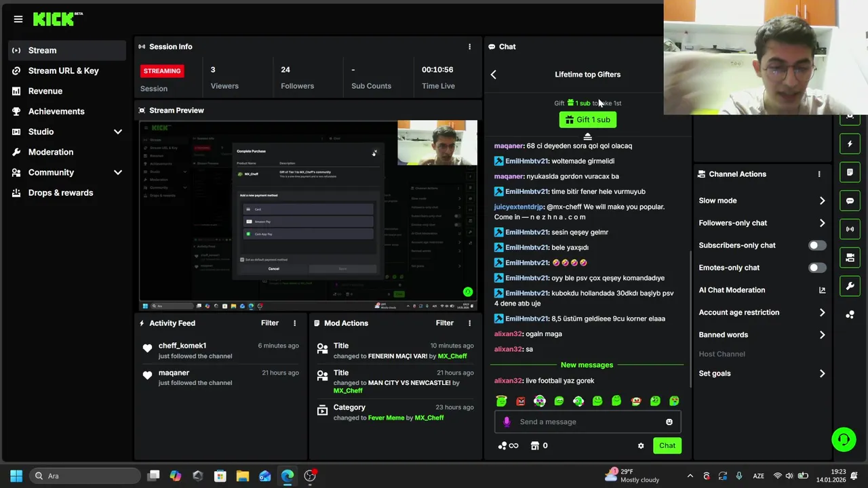Screen dimensions: 868x488
Task: Open Channel Actions three-dot menu
Action: point(819,174)
